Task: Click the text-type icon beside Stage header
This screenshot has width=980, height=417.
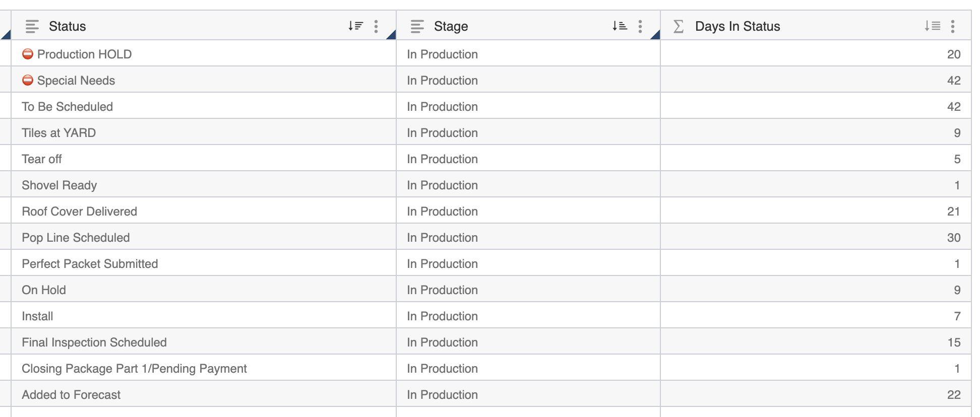Action: pos(417,26)
